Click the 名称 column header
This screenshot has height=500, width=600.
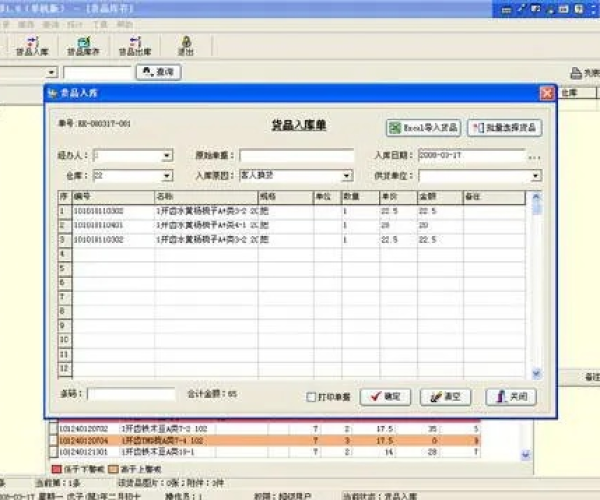(206, 197)
